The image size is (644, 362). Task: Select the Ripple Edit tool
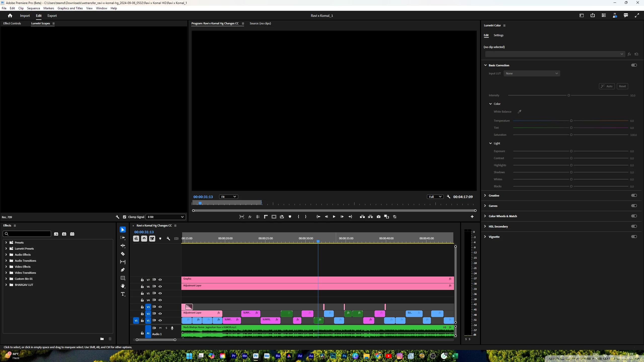pyautogui.click(x=123, y=246)
